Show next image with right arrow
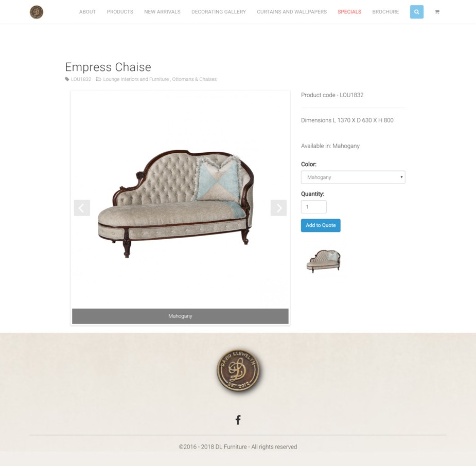 coord(278,208)
